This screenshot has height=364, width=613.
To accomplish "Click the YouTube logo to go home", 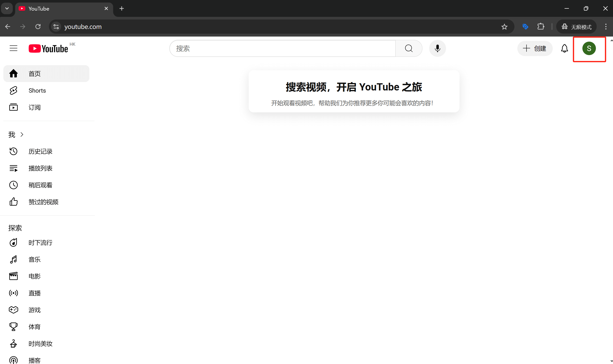I will (x=48, y=48).
